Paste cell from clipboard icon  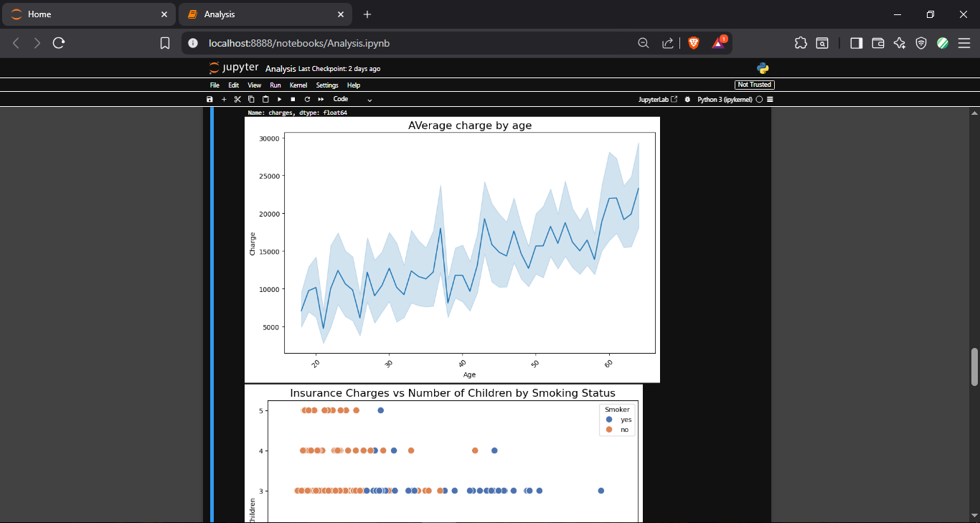click(x=265, y=99)
